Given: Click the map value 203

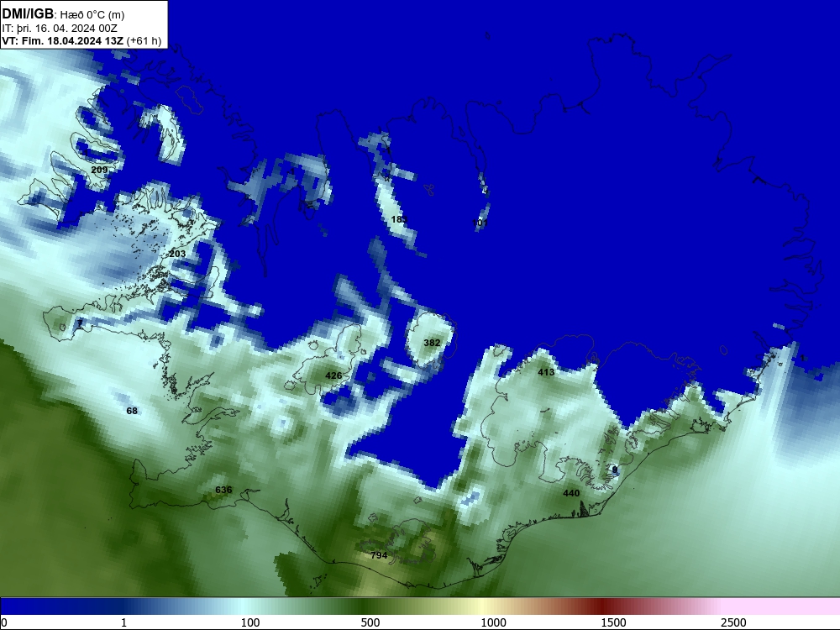Looking at the screenshot, I should pos(177,254).
